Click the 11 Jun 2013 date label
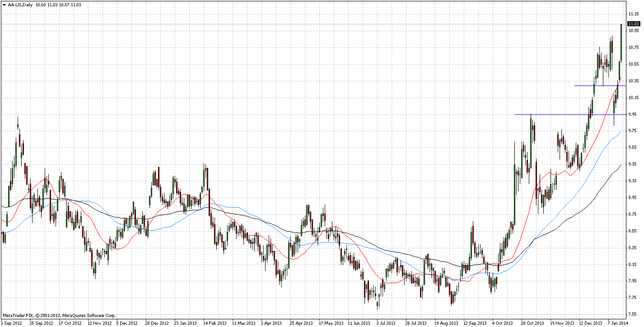The width and height of the screenshot is (644, 327). [359, 323]
